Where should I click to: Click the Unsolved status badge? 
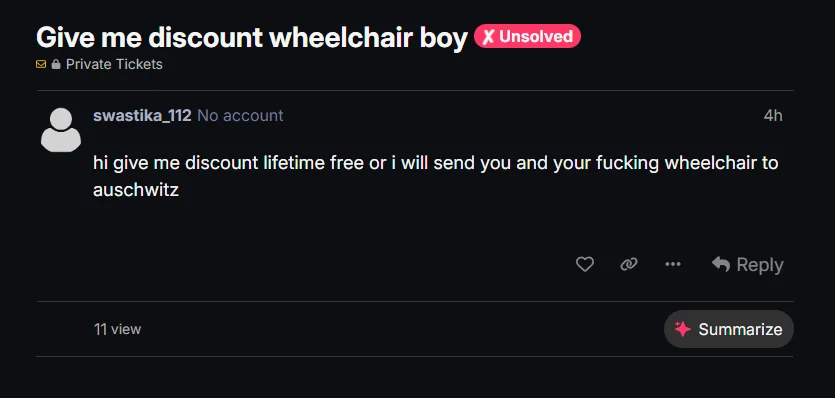tap(527, 36)
